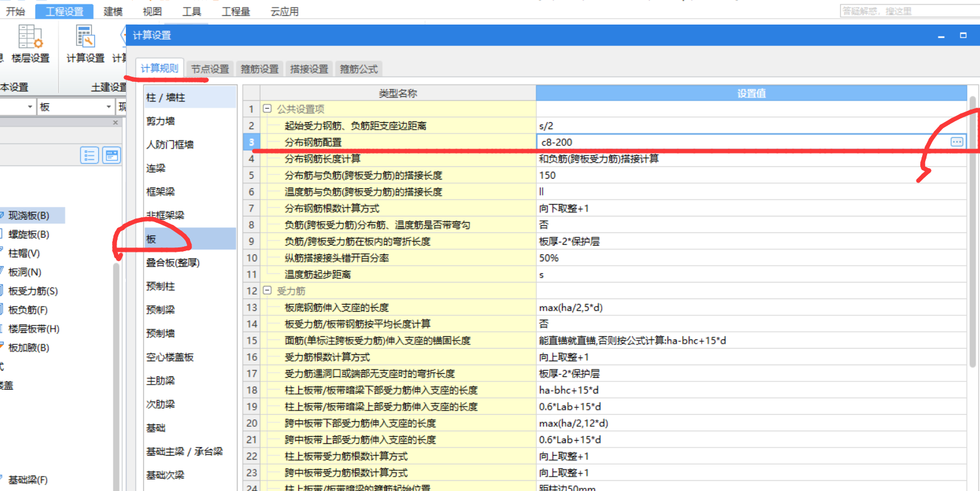Screen dimensions: 980x491
Task: Open 云应用 ribbon tab
Action: point(284,11)
